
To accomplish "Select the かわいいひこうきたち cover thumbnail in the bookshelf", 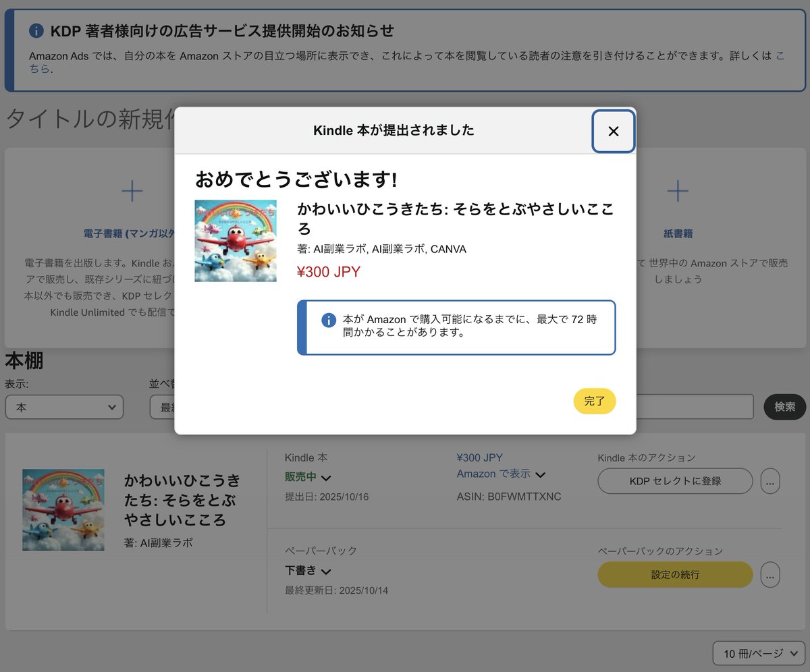I will coord(63,509).
